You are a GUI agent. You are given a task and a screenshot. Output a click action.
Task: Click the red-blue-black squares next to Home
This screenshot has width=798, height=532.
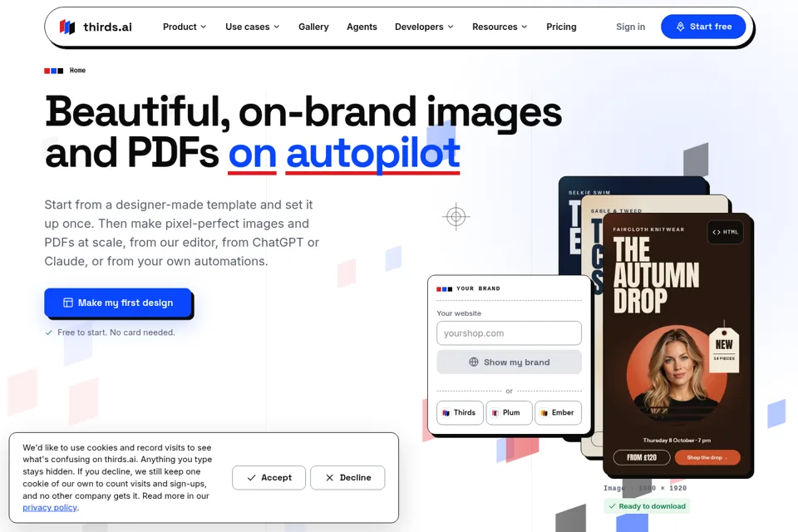(x=53, y=71)
